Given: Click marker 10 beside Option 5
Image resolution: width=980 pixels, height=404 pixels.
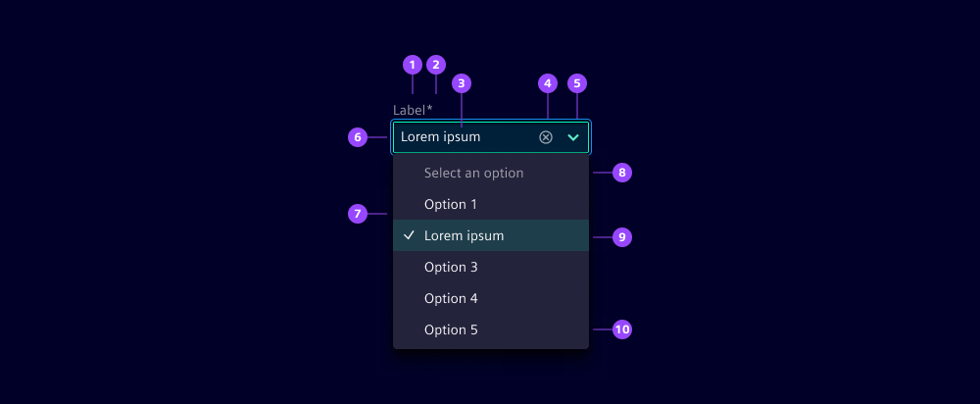Looking at the screenshot, I should 622,329.
